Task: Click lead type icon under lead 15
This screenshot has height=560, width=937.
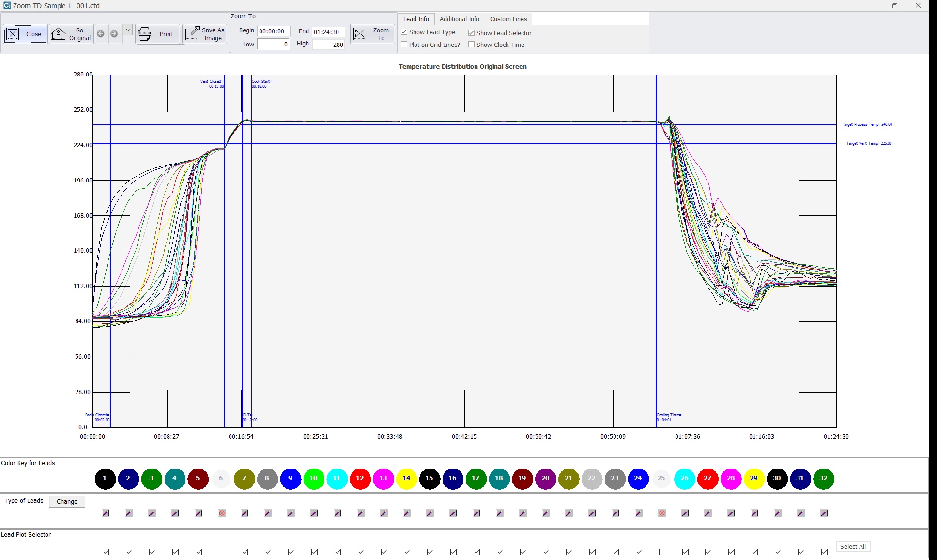Action: (430, 513)
